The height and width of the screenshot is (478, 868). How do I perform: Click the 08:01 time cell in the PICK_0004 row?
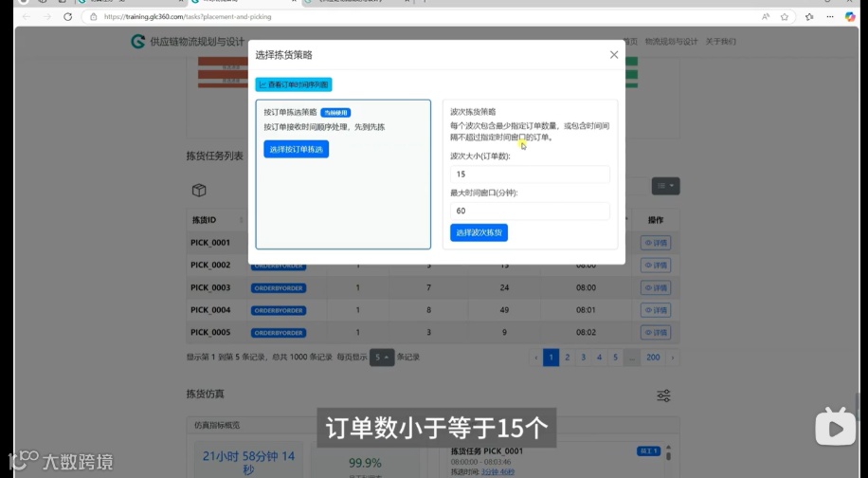pyautogui.click(x=586, y=309)
